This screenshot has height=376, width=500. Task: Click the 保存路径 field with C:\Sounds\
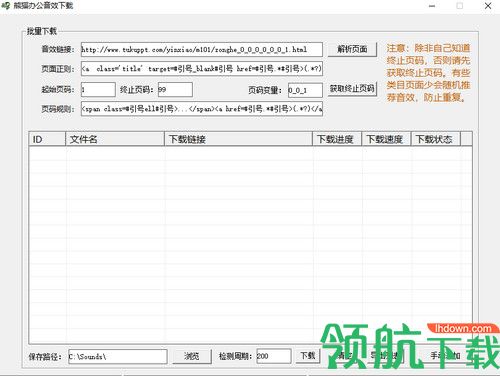click(118, 357)
